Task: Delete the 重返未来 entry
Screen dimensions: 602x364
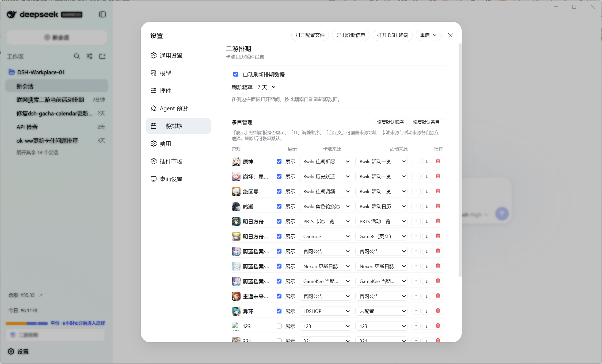Action: (438, 296)
